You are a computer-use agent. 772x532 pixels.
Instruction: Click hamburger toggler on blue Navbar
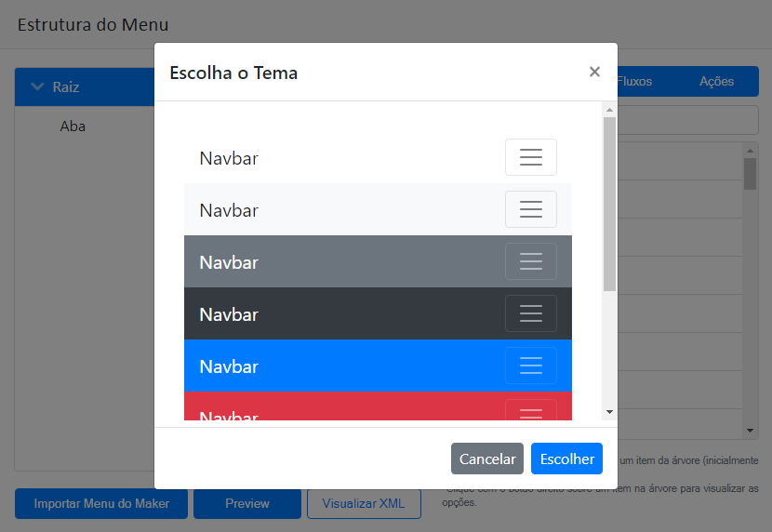tap(530, 366)
